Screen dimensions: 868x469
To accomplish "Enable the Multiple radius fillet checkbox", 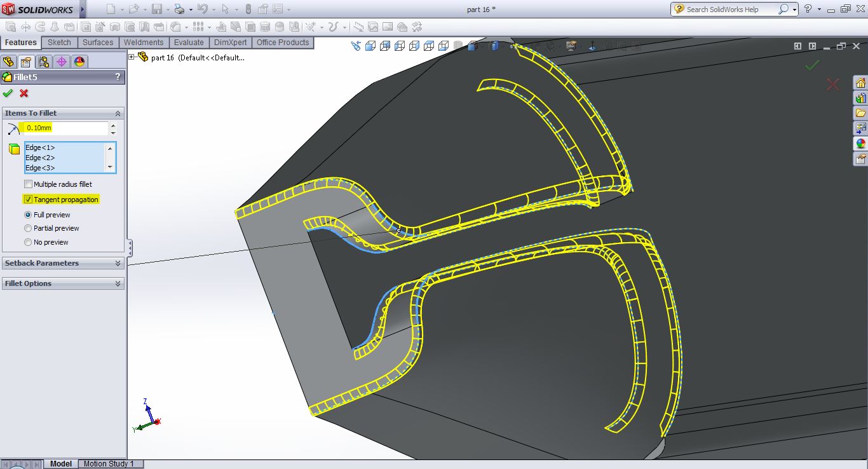I will pos(28,184).
